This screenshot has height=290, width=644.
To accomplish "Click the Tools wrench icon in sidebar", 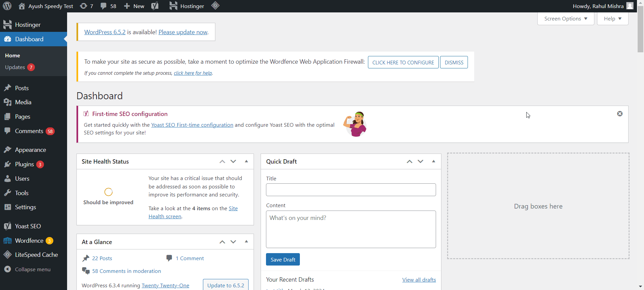I will [7, 193].
